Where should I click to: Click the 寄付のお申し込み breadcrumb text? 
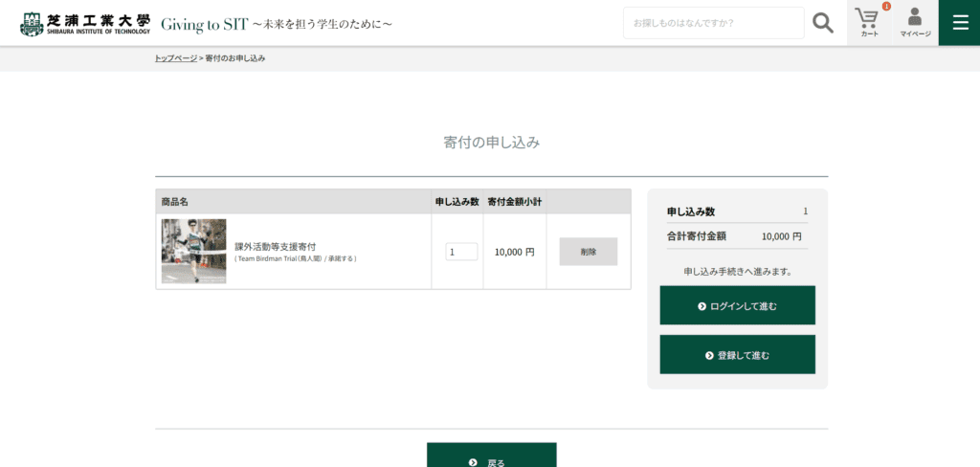coord(234,58)
